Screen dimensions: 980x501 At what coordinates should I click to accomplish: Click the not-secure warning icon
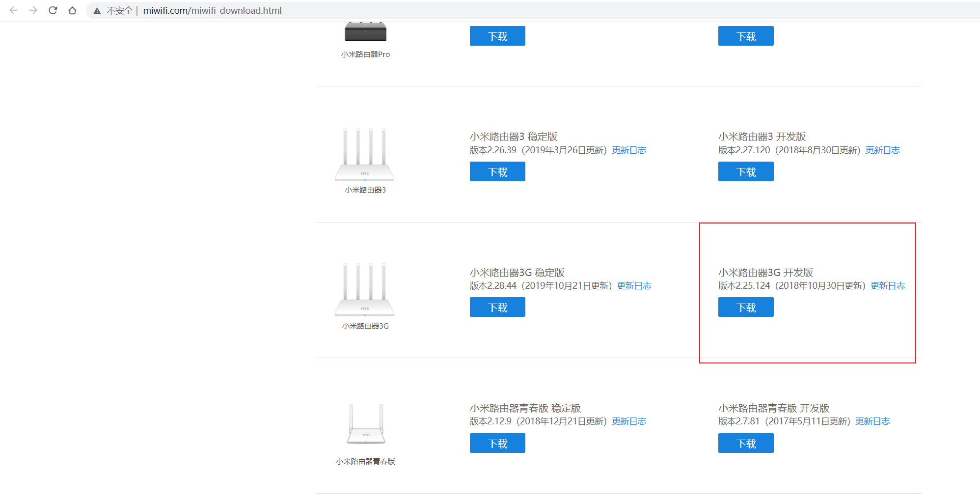[x=97, y=11]
